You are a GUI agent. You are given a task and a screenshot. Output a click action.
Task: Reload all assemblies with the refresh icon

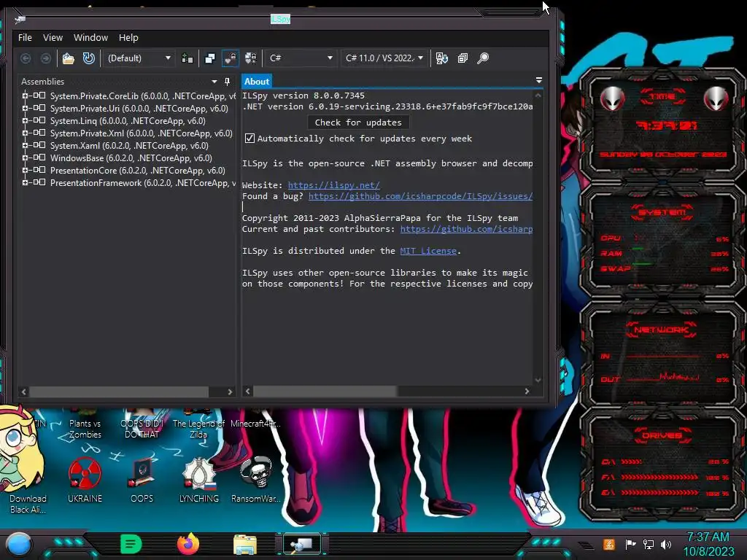88,58
